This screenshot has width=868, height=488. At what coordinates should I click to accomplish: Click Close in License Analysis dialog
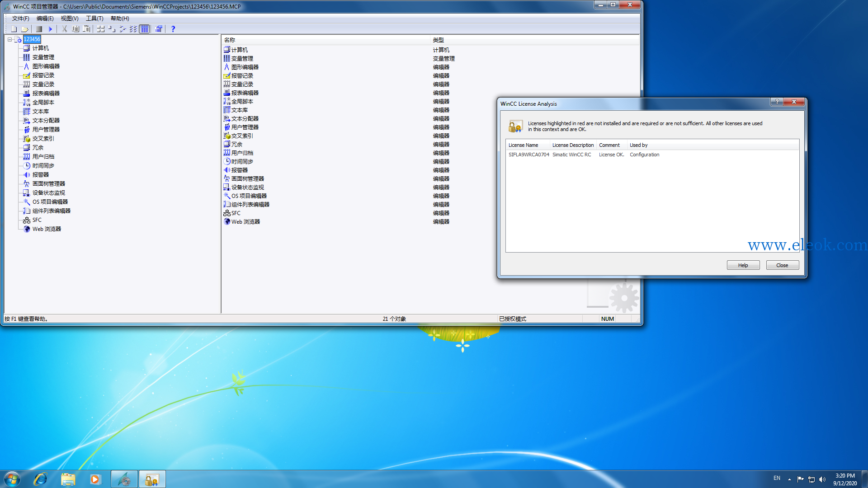[782, 265]
